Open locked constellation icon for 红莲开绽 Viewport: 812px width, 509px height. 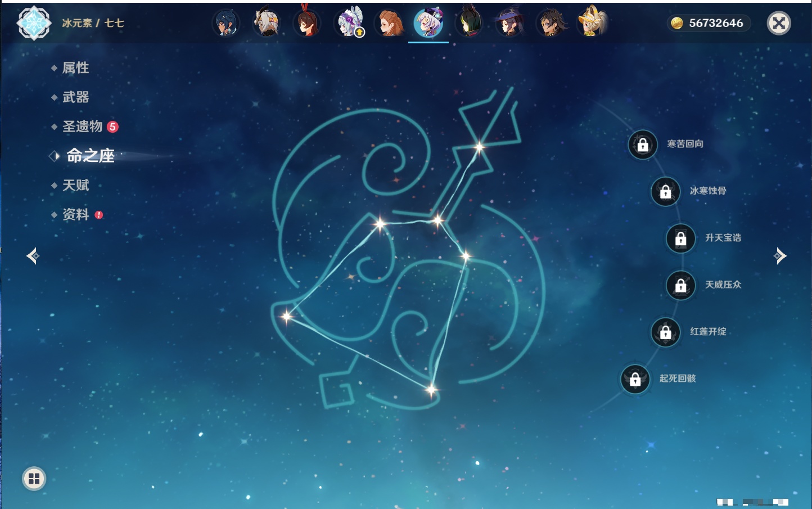pyautogui.click(x=666, y=332)
